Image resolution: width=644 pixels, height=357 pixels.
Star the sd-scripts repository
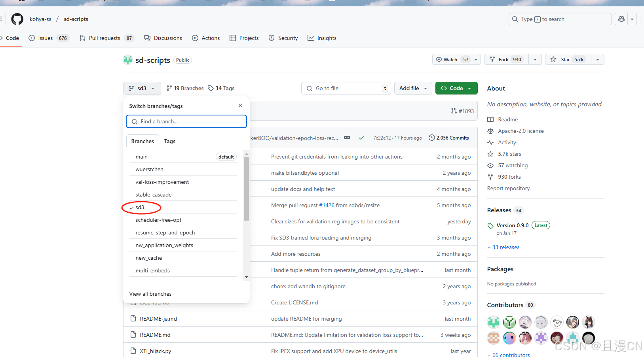(x=568, y=59)
